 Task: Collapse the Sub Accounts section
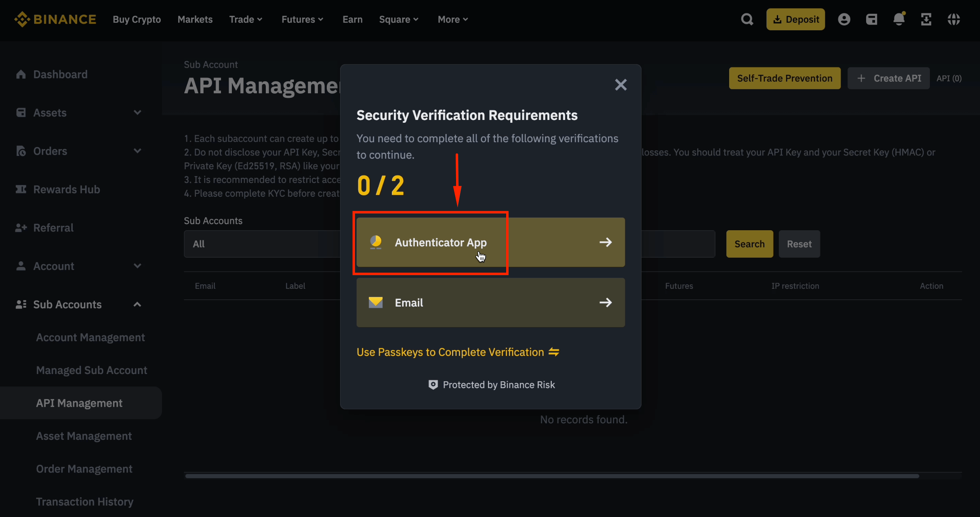pos(137,304)
